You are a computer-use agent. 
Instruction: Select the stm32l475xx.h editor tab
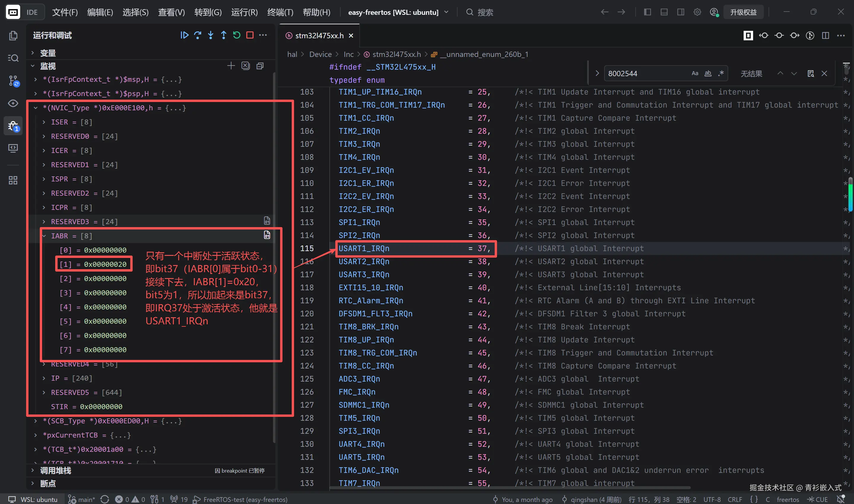pyautogui.click(x=319, y=36)
